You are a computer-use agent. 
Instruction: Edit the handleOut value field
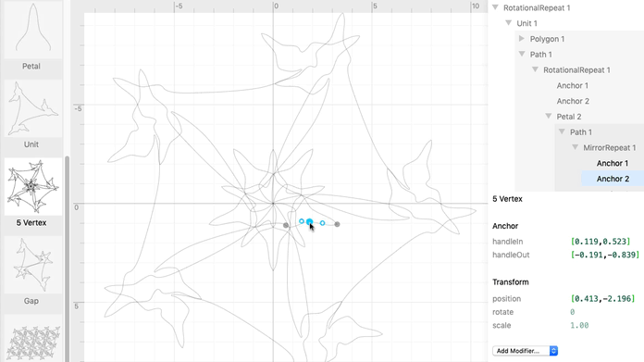pyautogui.click(x=605, y=255)
